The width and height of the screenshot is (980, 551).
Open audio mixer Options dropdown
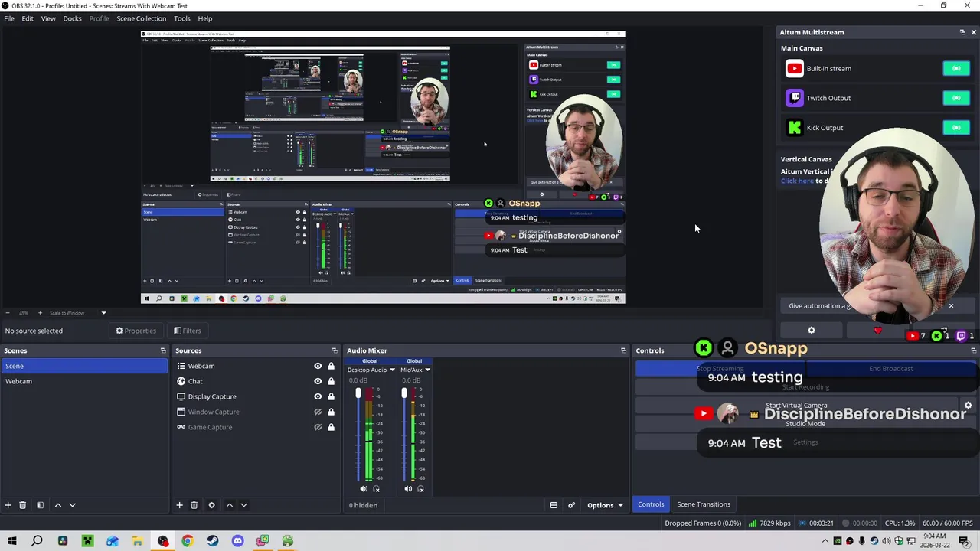(605, 505)
